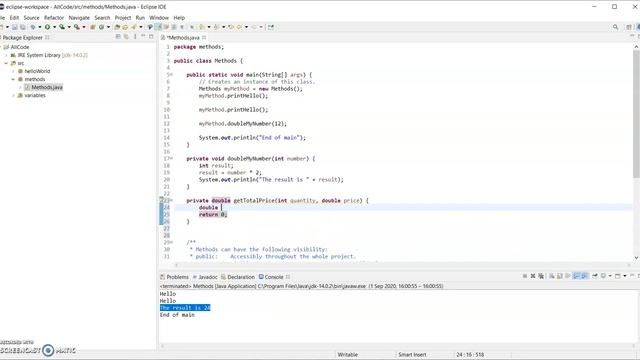
Task: Select Methods.java in Package Explorer
Action: coord(47,87)
